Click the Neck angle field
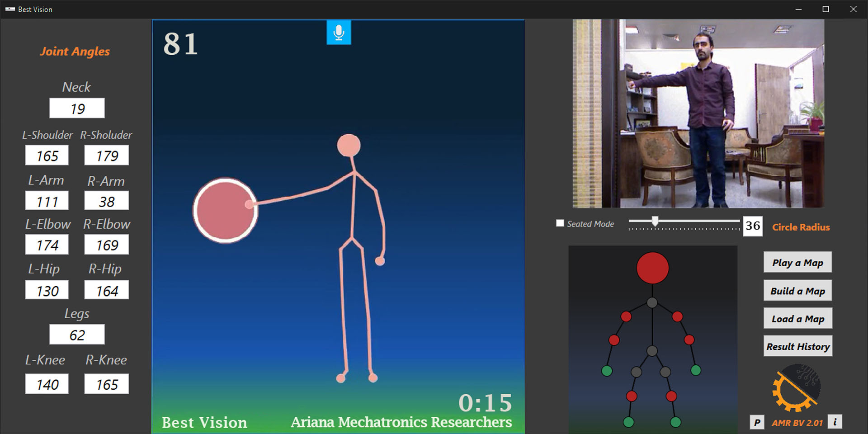Screen dimensions: 868x434 pyautogui.click(x=77, y=108)
